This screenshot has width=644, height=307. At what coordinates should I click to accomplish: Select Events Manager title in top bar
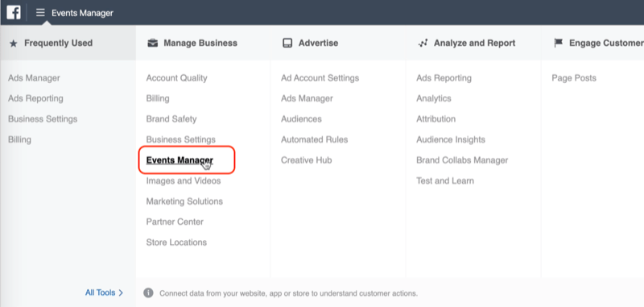point(82,13)
